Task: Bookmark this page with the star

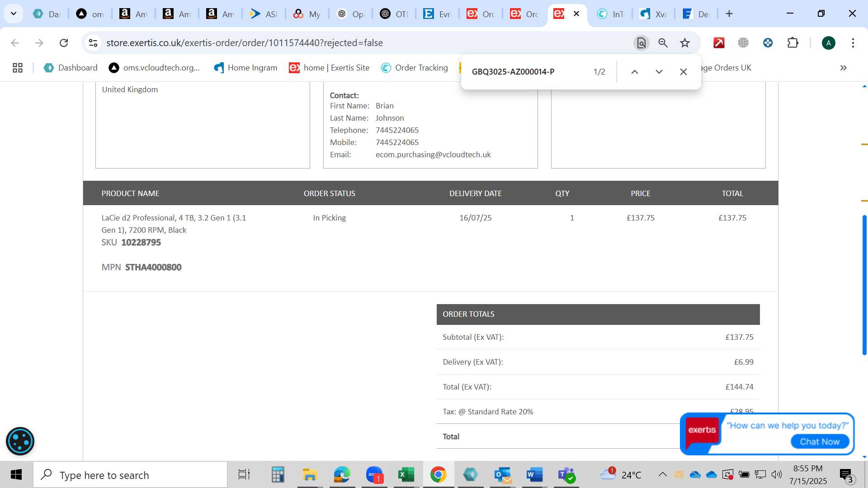Action: 685,43
